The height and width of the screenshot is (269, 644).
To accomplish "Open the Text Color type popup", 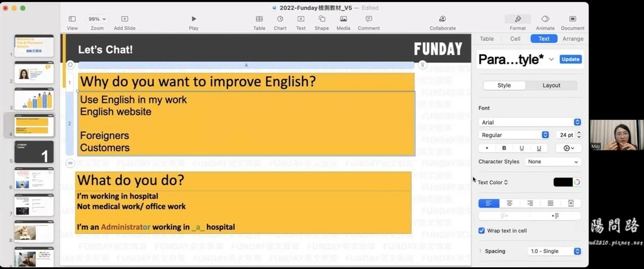I will pyautogui.click(x=493, y=182).
